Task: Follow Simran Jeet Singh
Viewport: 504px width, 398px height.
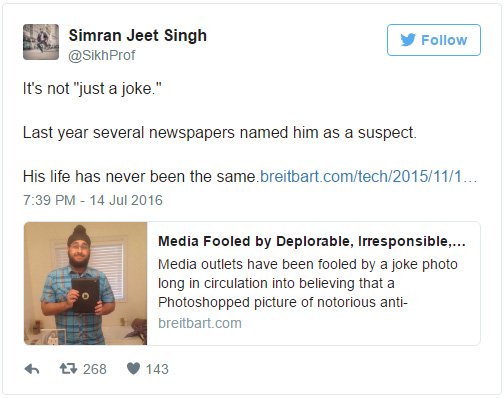Action: pyautogui.click(x=434, y=40)
